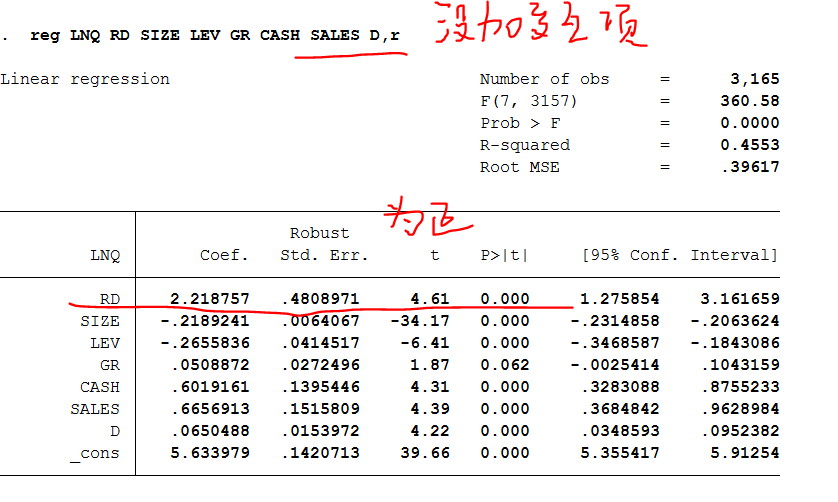
Task: Select the RD lower bound 1.275854
Action: click(x=620, y=299)
